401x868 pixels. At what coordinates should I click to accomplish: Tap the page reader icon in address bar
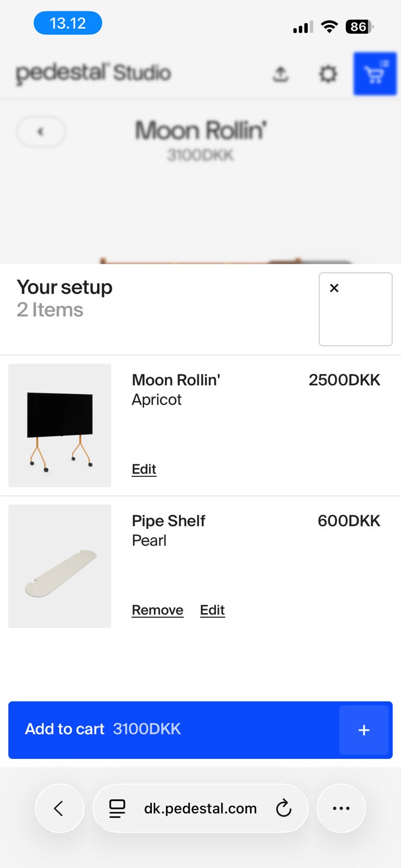117,808
